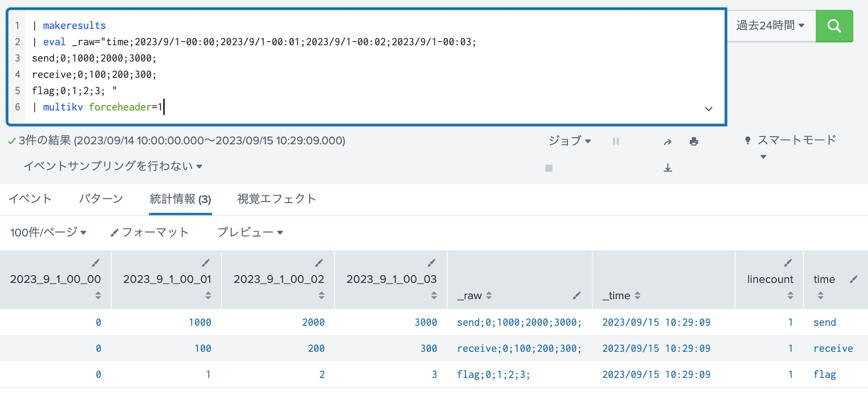This screenshot has height=393, width=868.
Task: Open the ジョブ dropdown menu
Action: [569, 141]
